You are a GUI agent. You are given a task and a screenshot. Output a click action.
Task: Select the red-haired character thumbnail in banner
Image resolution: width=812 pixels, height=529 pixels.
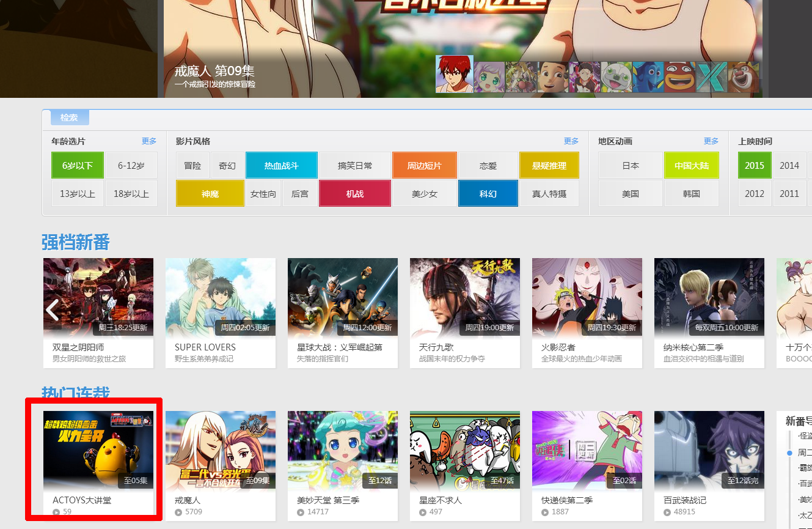(x=454, y=74)
